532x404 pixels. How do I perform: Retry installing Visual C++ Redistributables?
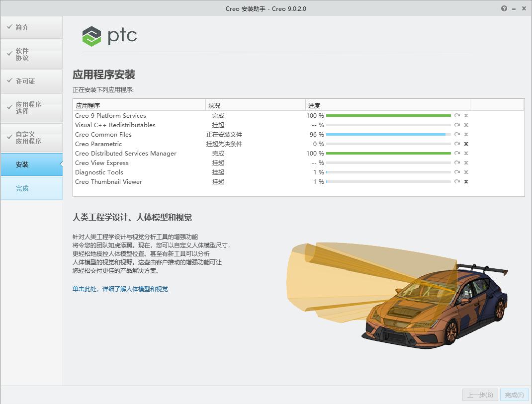click(457, 125)
